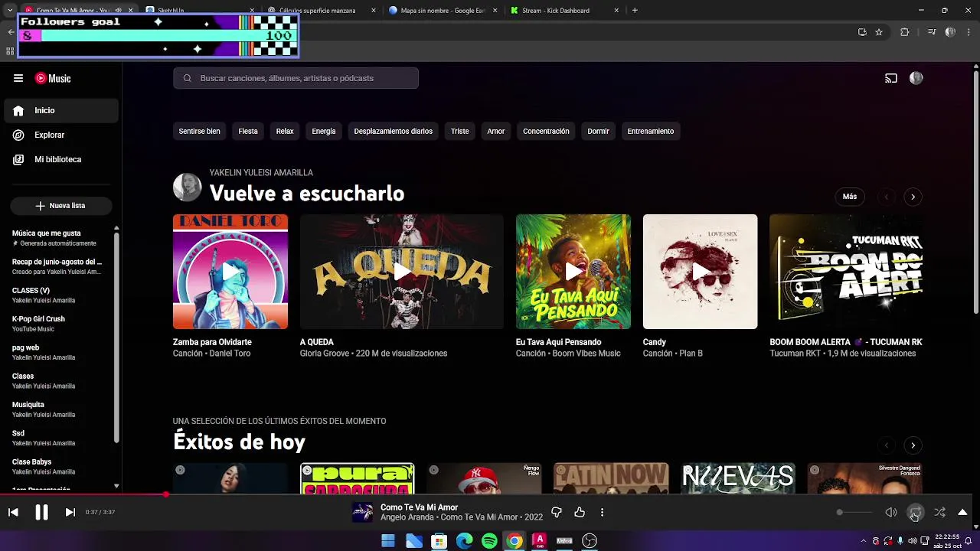Screen dimensions: 980x551
Task: Open Explorar in the sidebar
Action: [61, 135]
